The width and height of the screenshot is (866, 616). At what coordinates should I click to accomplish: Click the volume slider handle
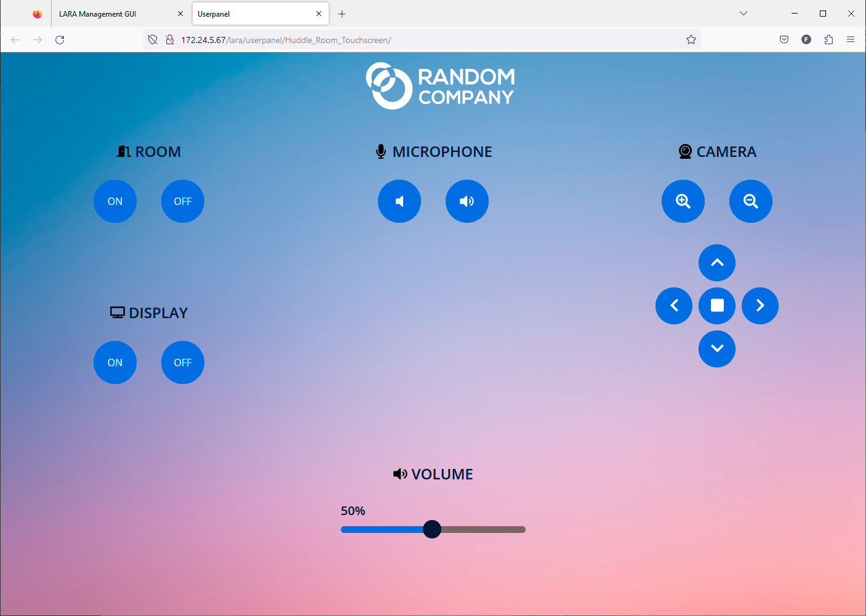pos(432,529)
